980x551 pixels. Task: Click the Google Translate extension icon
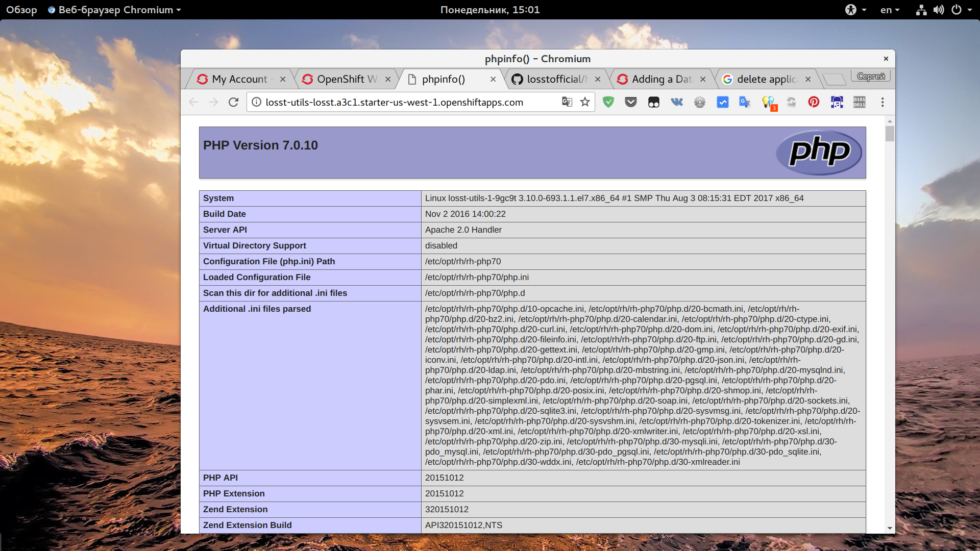[x=745, y=102]
